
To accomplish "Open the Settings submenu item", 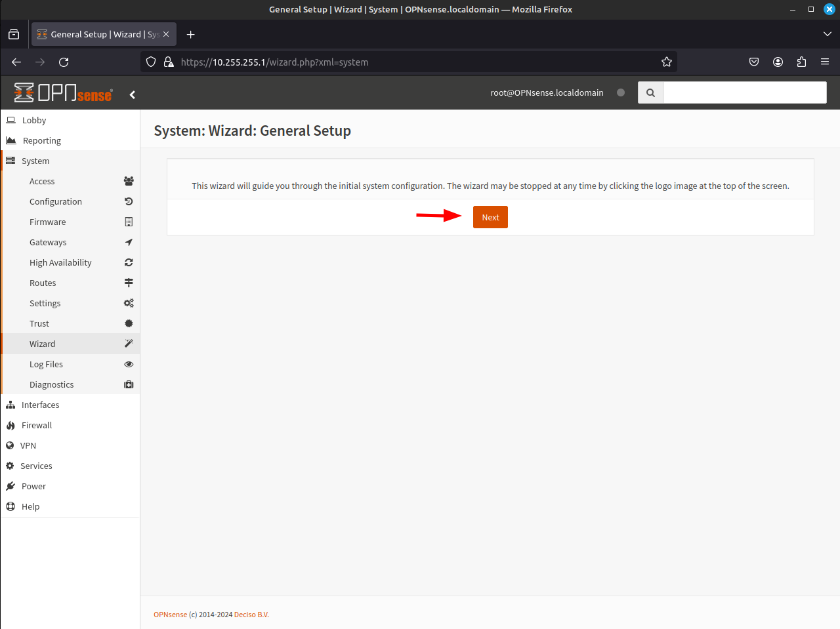I will [45, 303].
